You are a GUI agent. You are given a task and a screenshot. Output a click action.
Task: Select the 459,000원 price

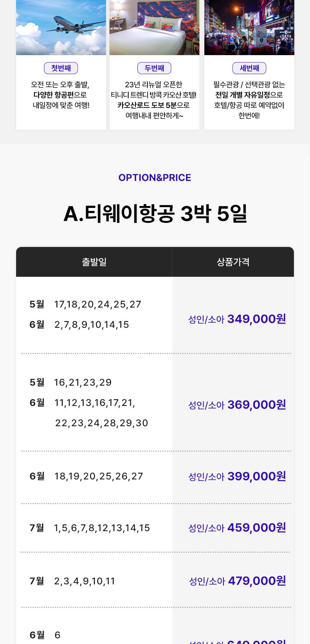256,528
